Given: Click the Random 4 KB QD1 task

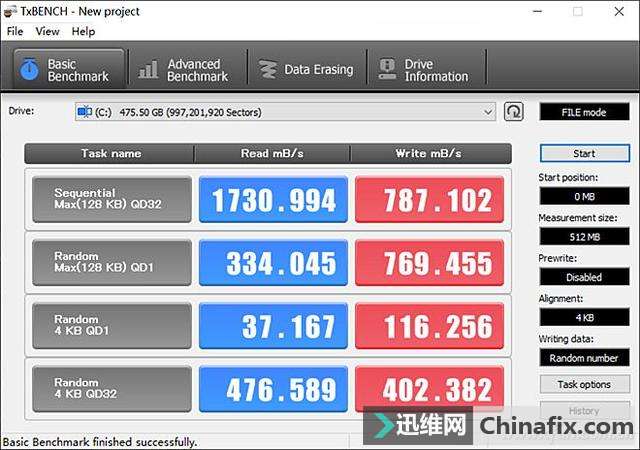Looking at the screenshot, I should [112, 326].
